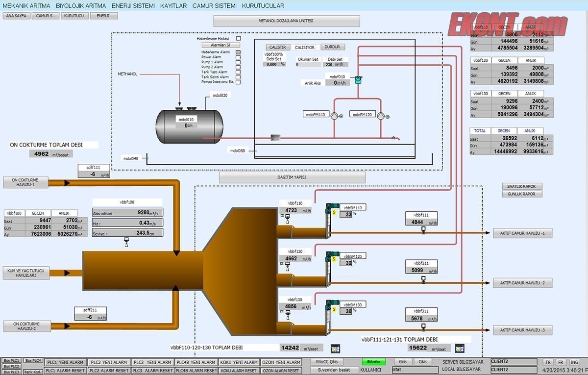Toggle the Haberlesme Hatasi checkbox
Image resolution: width=588 pixels, height=375 pixels.
point(239,38)
